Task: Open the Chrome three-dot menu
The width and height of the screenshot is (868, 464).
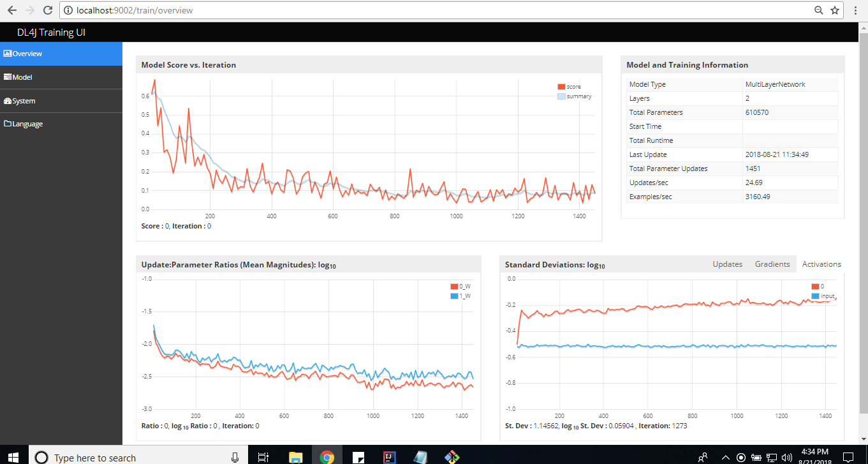Action: click(855, 10)
